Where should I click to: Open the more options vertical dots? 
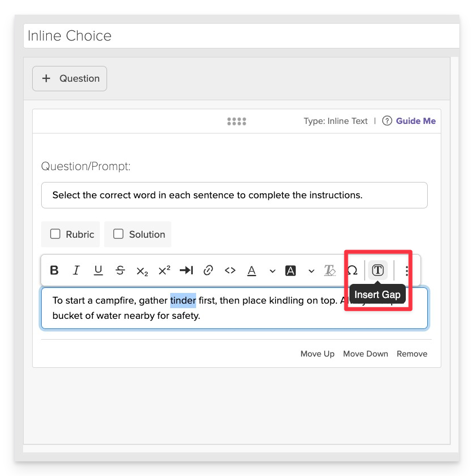point(406,270)
